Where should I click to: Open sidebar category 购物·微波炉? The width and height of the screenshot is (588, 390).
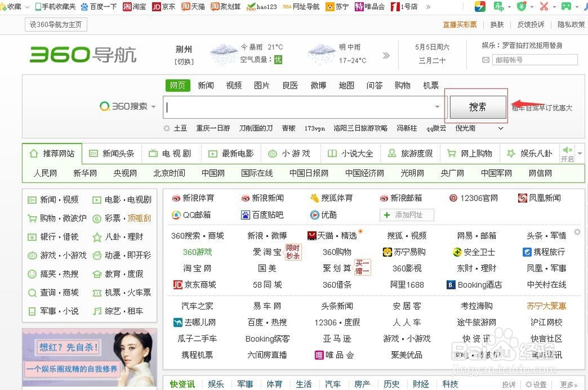coord(58,218)
